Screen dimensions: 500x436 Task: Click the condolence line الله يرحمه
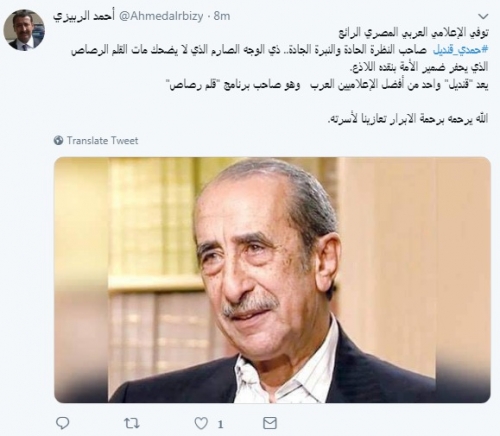408,119
